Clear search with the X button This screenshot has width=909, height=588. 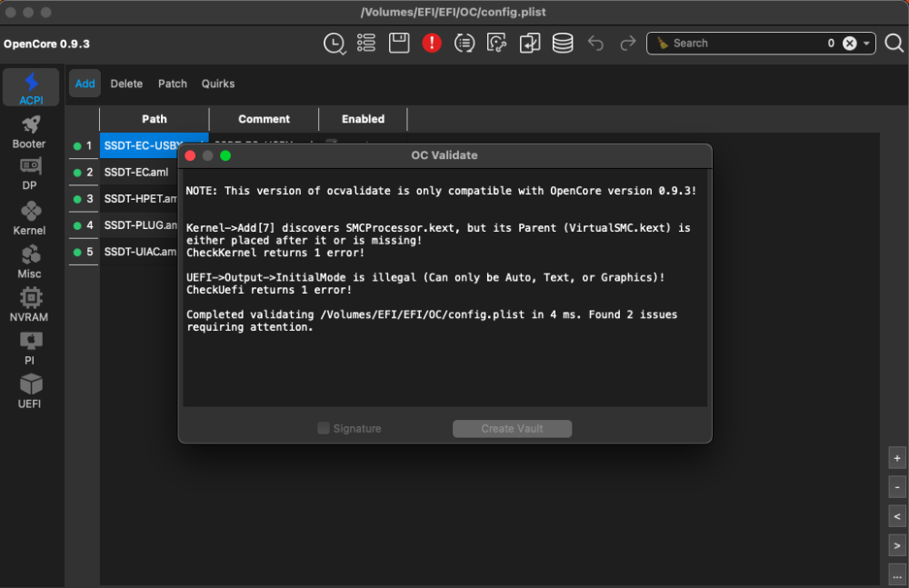pos(849,44)
